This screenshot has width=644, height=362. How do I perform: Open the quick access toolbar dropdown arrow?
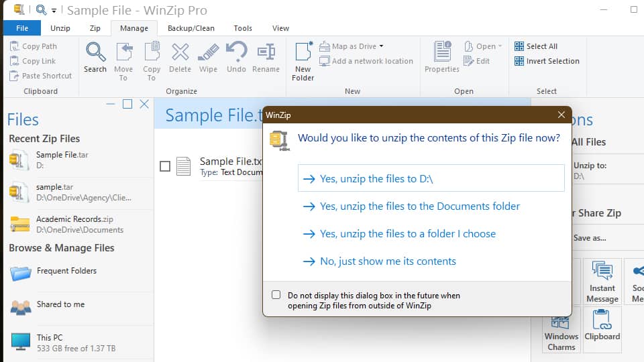tap(54, 11)
